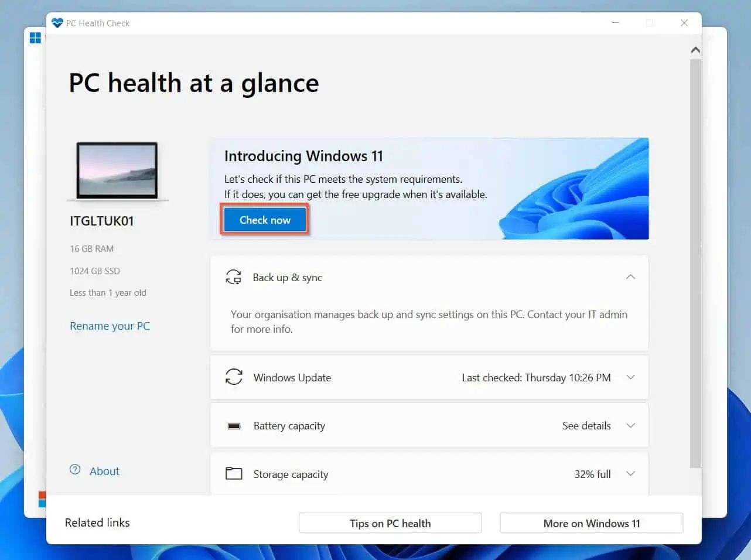This screenshot has width=751, height=560.
Task: Collapse the Back up & sync section
Action: point(630,276)
